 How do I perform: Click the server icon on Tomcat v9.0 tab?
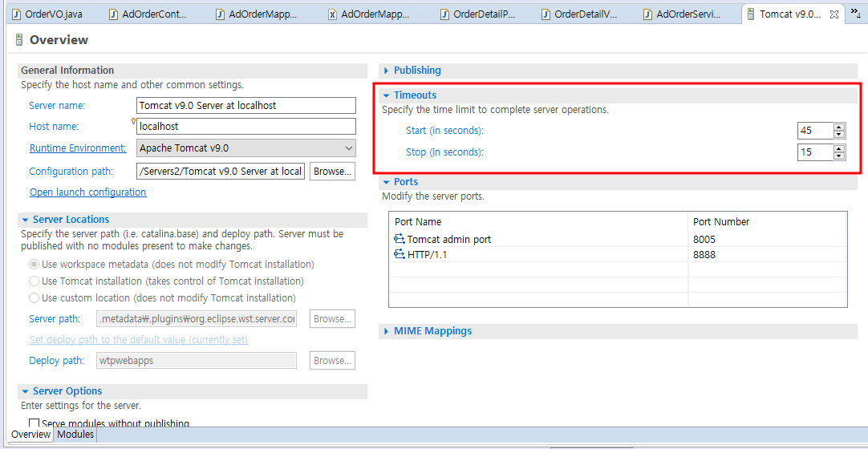pos(751,14)
